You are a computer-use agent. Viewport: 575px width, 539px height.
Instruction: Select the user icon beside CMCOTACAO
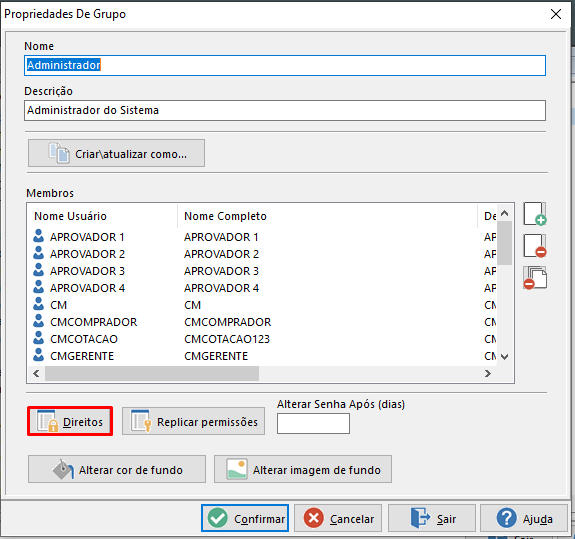(x=39, y=338)
